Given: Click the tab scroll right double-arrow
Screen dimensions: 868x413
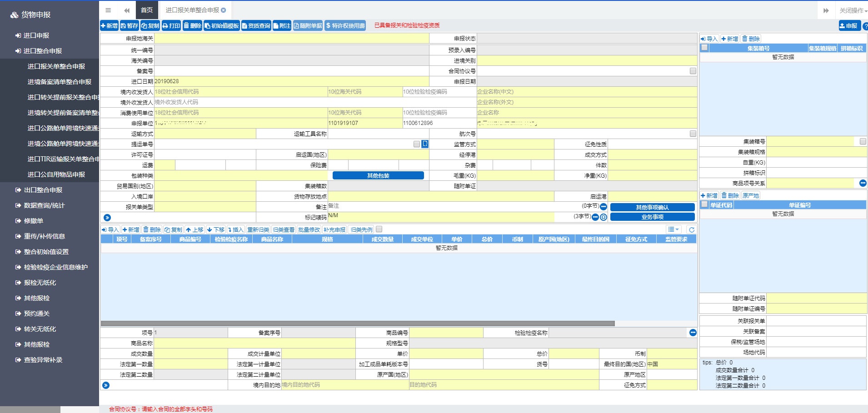Looking at the screenshot, I should click(x=826, y=10).
